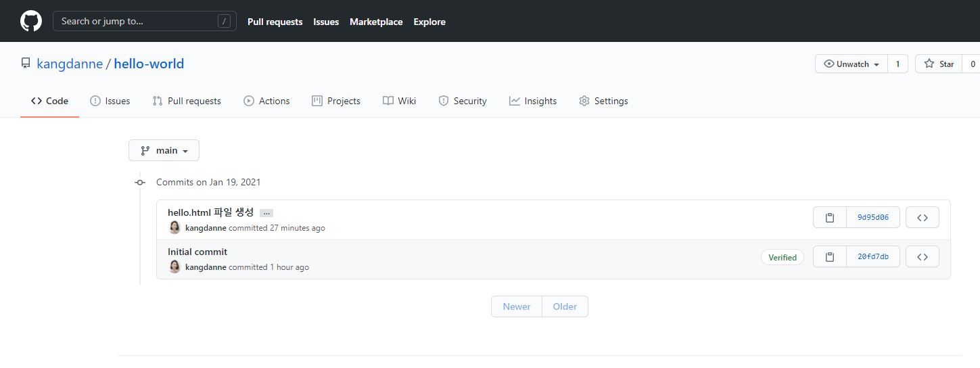This screenshot has width=980, height=368.
Task: Open commit hash 9d95d06
Action: (x=873, y=217)
